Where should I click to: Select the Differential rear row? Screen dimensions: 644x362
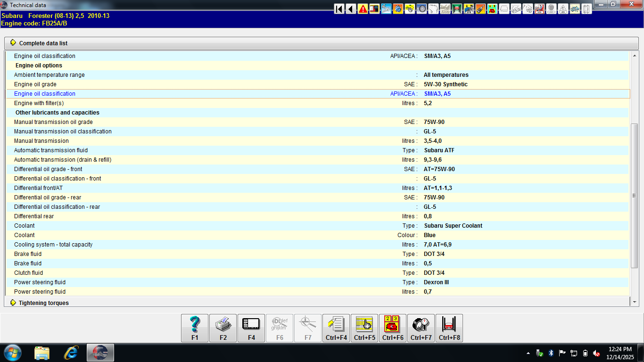318,216
